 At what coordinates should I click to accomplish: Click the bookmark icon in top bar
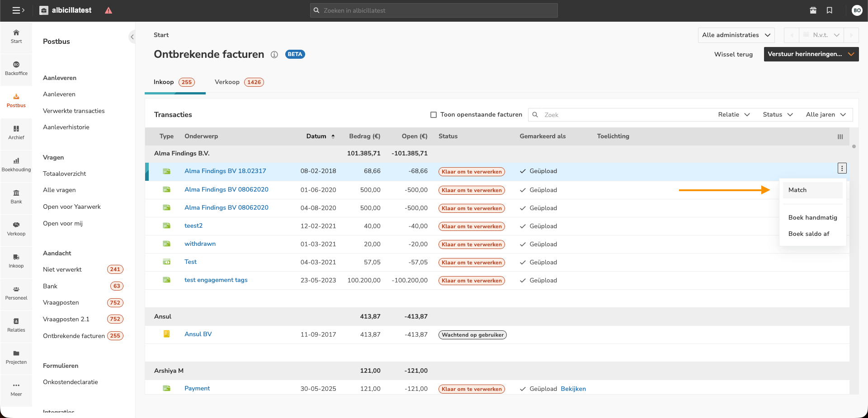tap(829, 10)
